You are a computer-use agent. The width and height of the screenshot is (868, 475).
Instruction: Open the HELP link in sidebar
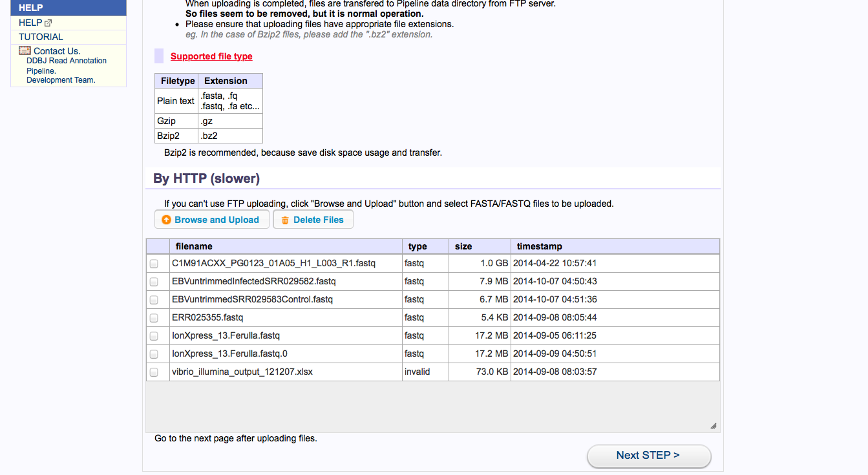30,23
